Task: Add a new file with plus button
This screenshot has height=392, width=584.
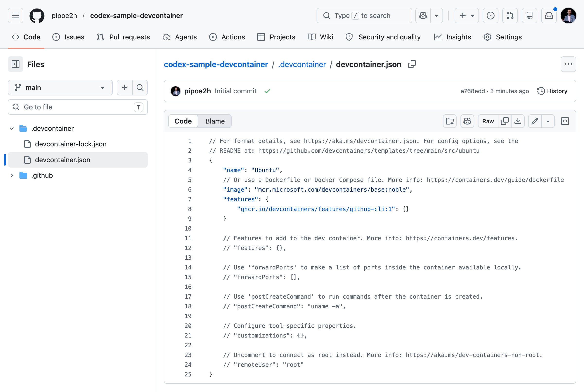Action: (x=124, y=88)
